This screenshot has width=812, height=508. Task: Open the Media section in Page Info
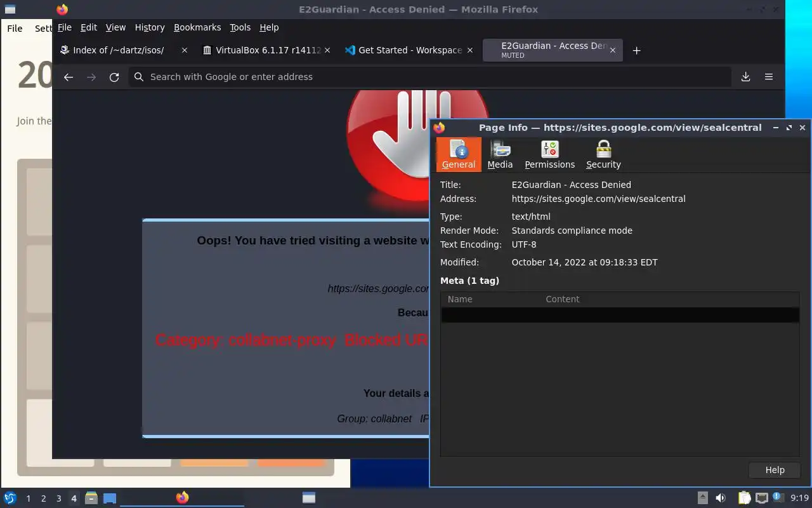[x=500, y=154]
